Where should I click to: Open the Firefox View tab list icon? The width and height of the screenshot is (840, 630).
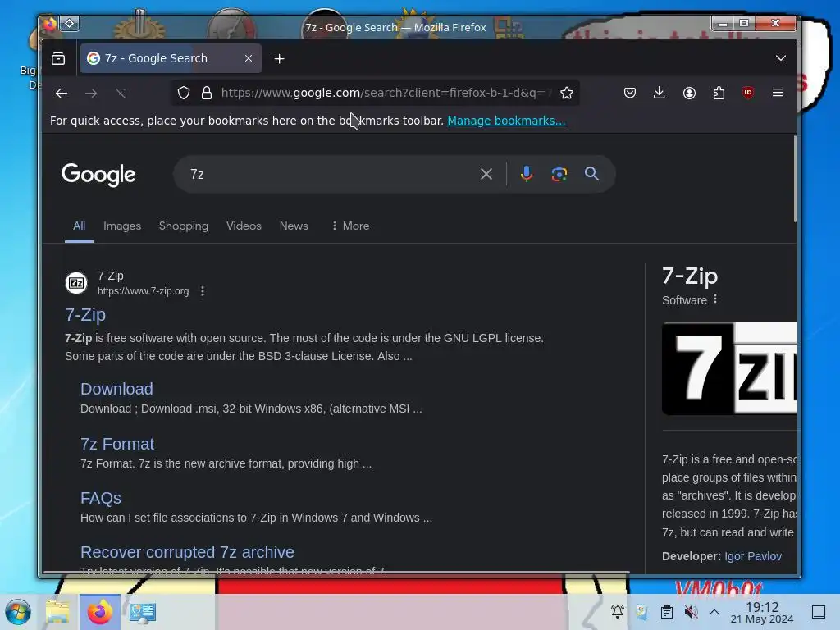click(x=58, y=58)
